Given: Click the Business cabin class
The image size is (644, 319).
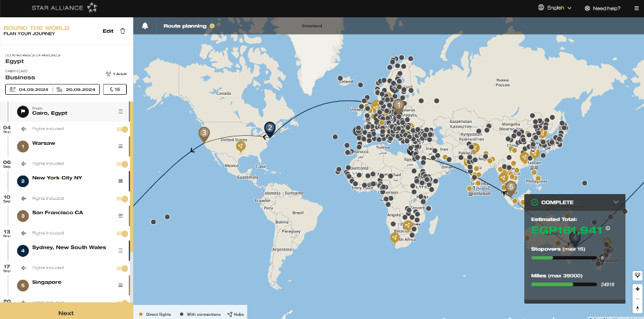Looking at the screenshot, I should [x=20, y=78].
